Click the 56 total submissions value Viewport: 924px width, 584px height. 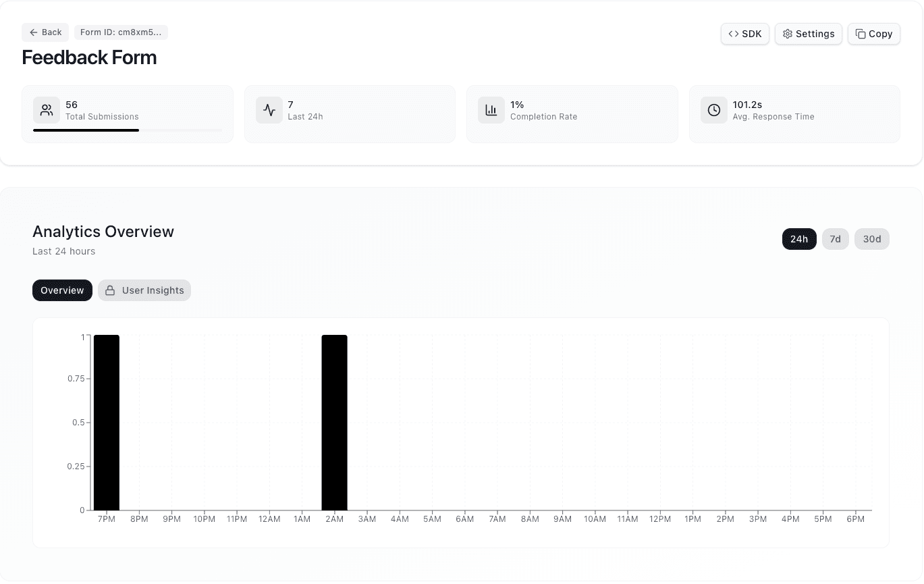(x=72, y=105)
